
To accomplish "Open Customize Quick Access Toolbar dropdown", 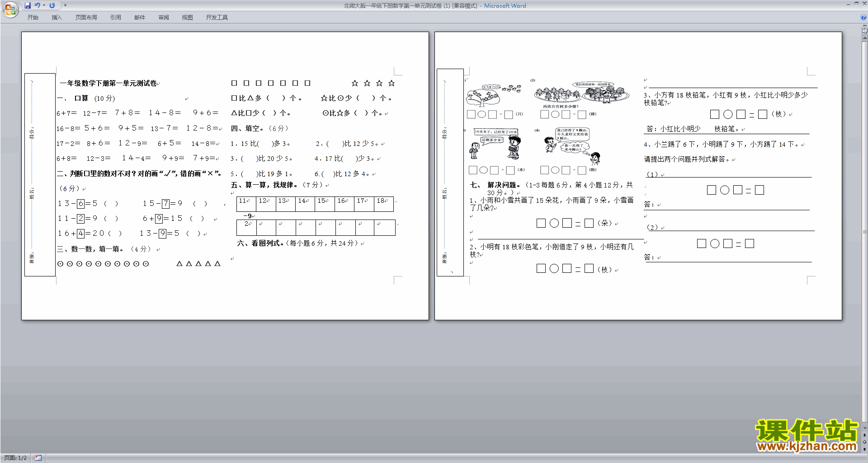I will coord(65,5).
